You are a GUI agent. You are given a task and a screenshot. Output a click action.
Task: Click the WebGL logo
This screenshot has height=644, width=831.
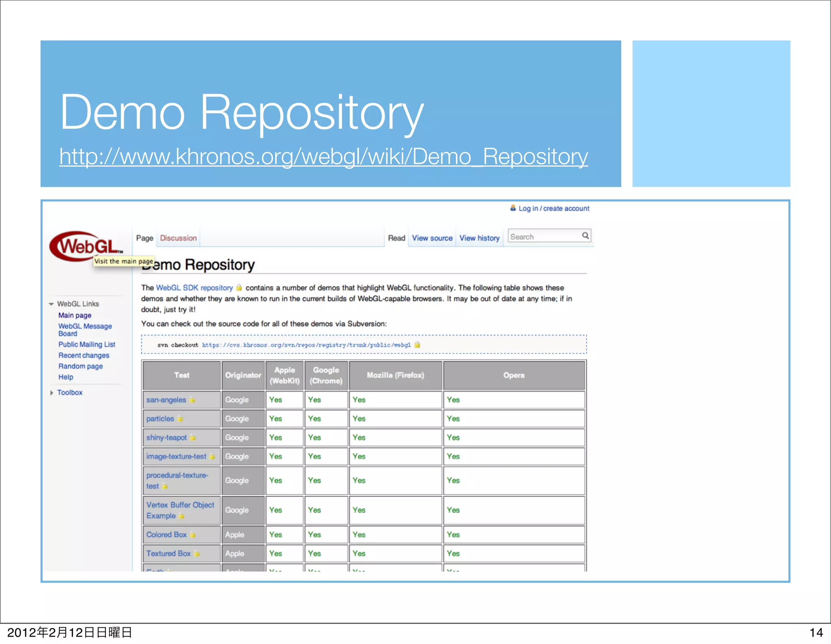coord(86,246)
